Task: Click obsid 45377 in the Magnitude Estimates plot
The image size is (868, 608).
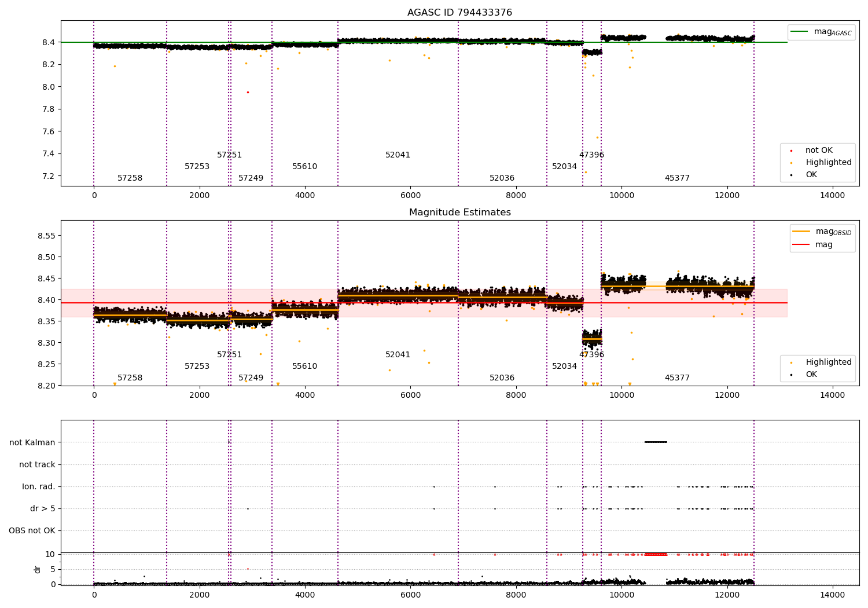Action: [677, 378]
